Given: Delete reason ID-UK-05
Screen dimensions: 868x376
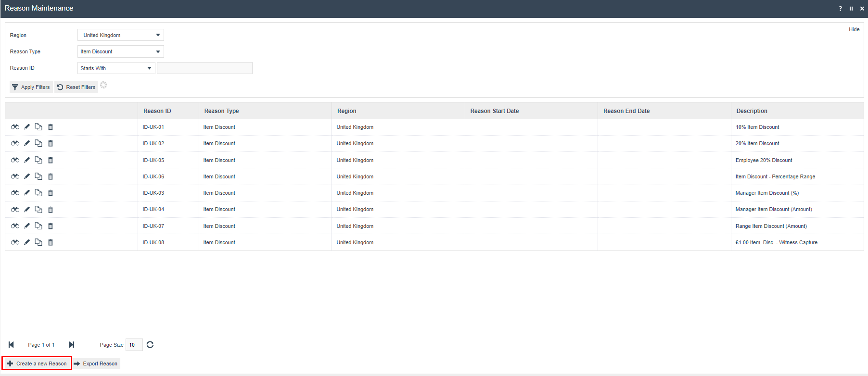Looking at the screenshot, I should click(51, 160).
